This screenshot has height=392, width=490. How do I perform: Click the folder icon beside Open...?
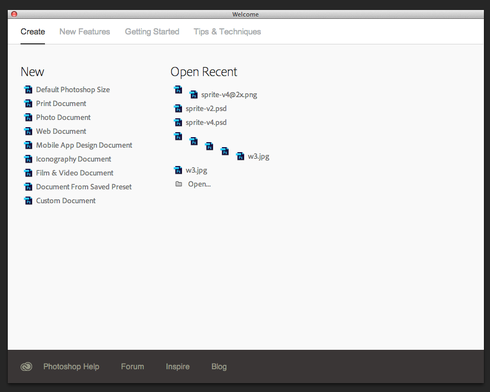point(179,184)
